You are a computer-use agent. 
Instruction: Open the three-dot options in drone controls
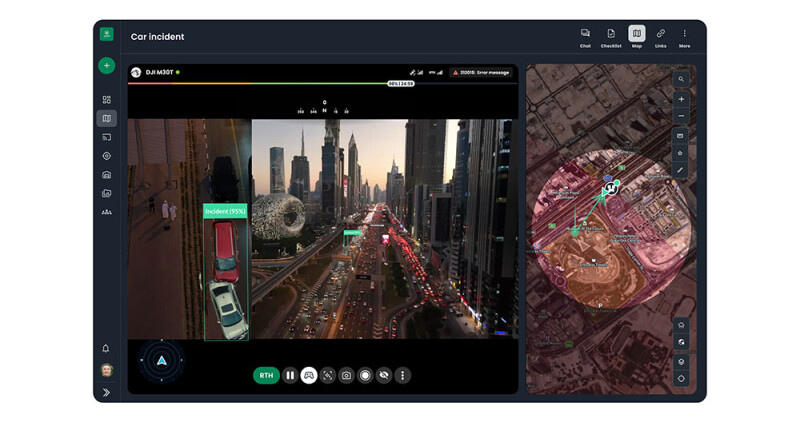coord(403,375)
